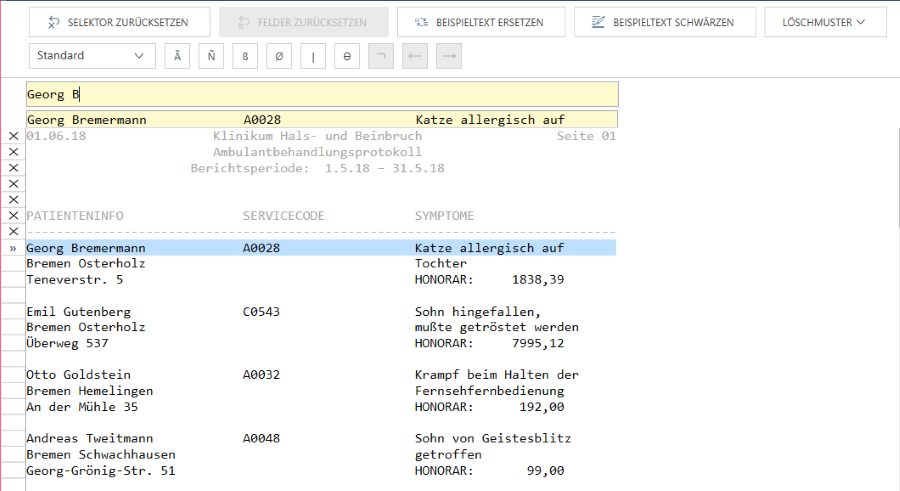The image size is (900, 491).
Task: Click the X beside the Berichtsperiode line
Action: tap(13, 168)
